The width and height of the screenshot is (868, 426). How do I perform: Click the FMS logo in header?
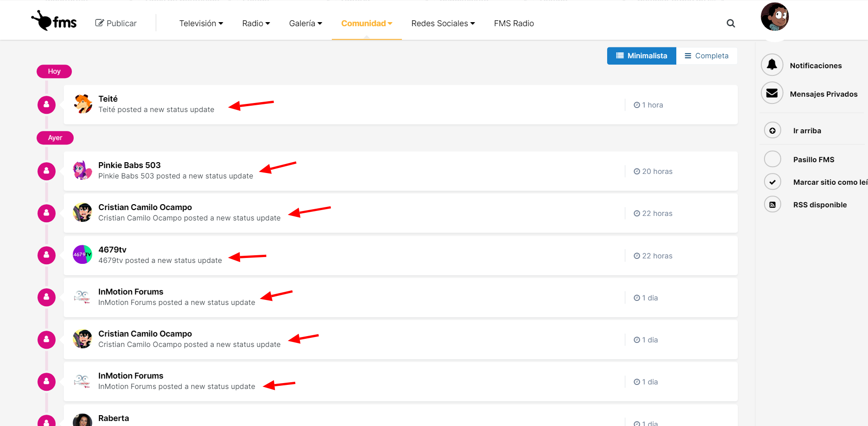pos(54,21)
